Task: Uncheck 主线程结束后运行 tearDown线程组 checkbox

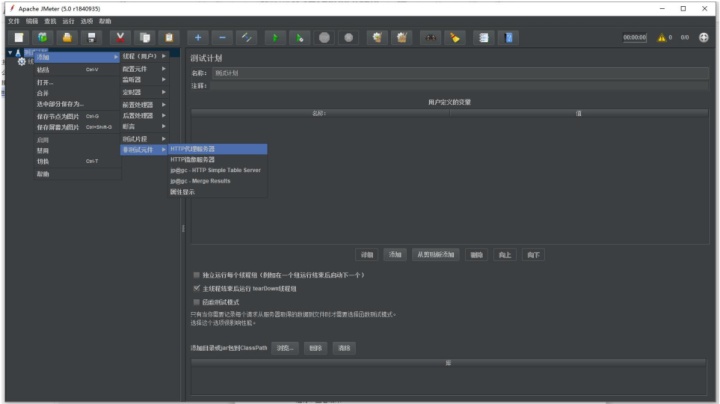Action: pos(197,288)
